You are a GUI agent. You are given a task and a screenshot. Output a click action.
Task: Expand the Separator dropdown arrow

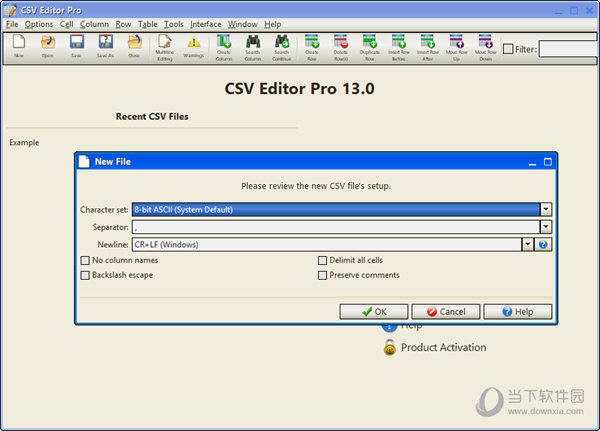pyautogui.click(x=546, y=227)
